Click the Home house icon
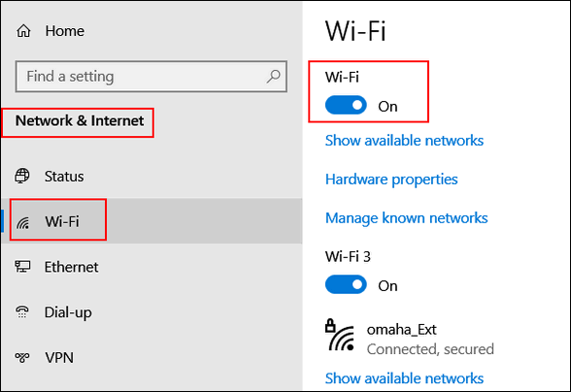571x392 pixels. pos(23,31)
